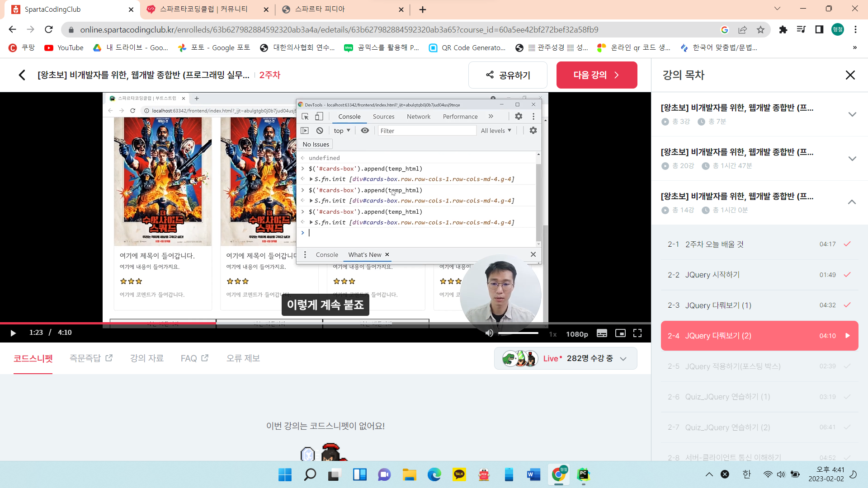The width and height of the screenshot is (868, 488).
Task: Open lecture 2-7 Quiz_JQuery 연습하기 (2)
Action: 759,427
